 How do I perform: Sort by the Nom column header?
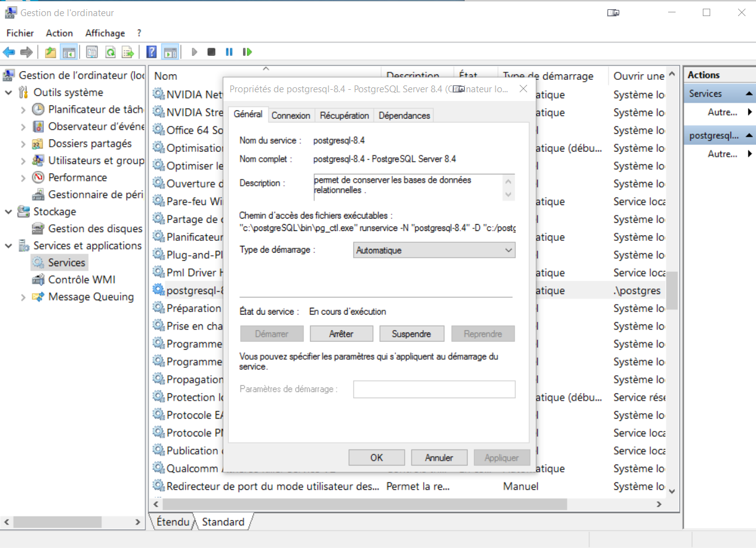[x=265, y=76]
